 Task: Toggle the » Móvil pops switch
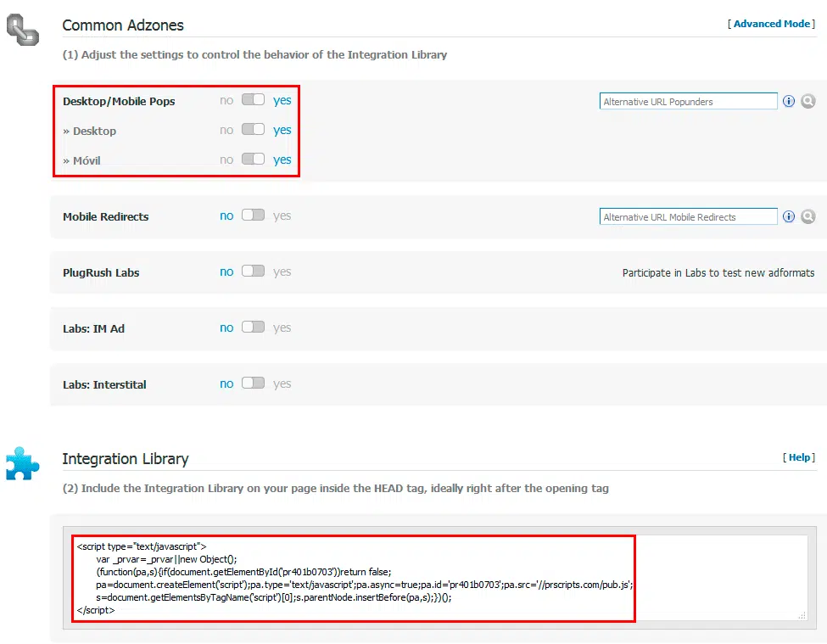(x=253, y=159)
